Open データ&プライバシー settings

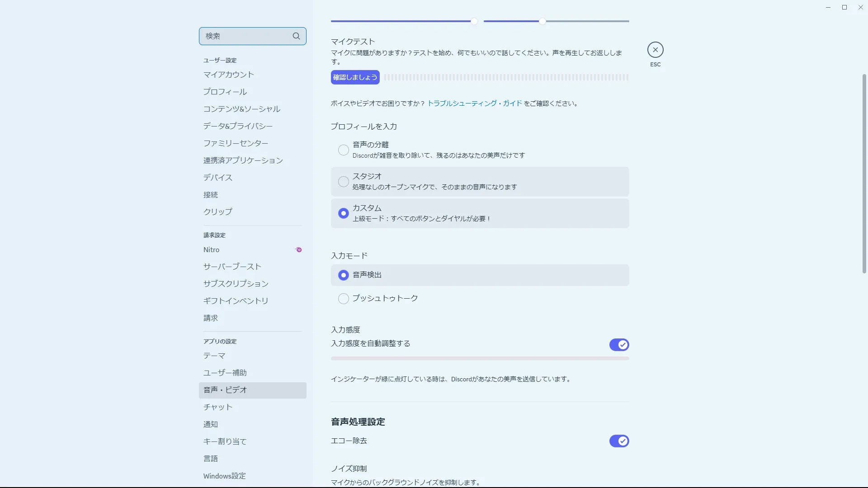pos(238,126)
